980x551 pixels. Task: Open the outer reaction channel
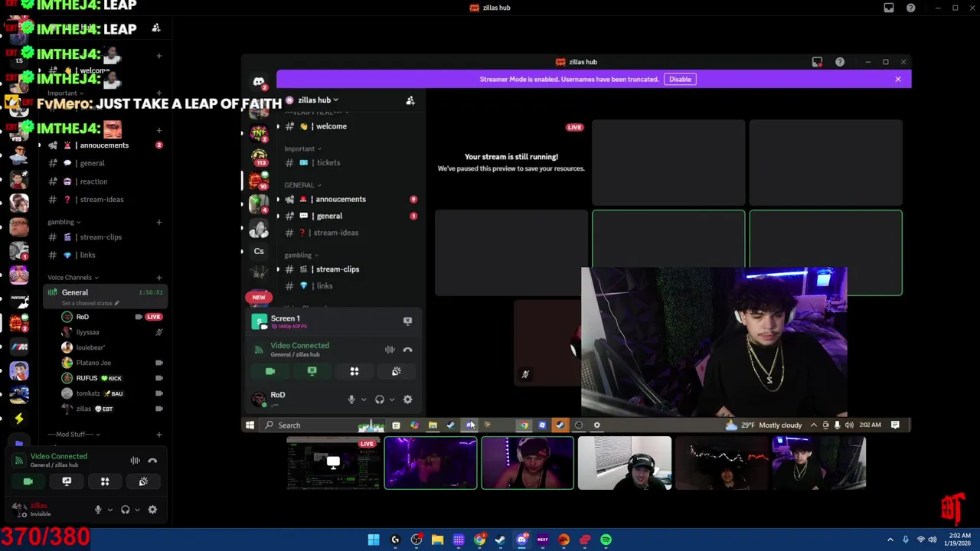(x=103, y=181)
